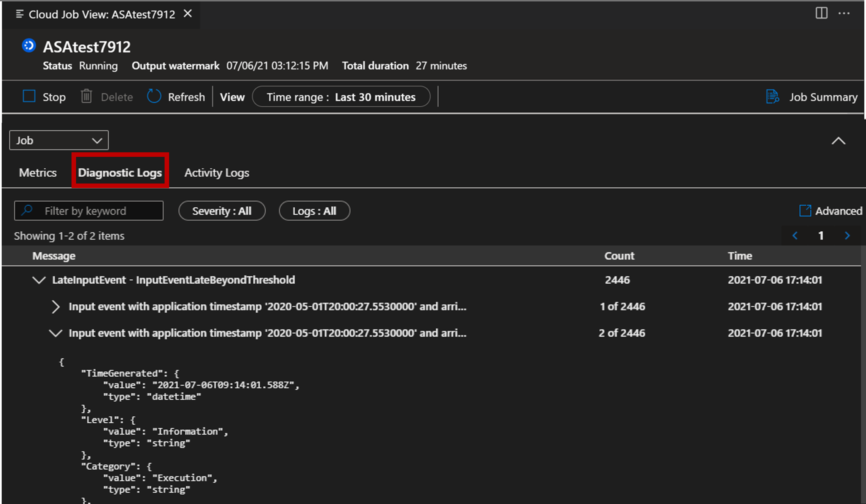The height and width of the screenshot is (504, 866).
Task: Select the Logs filter button
Action: (x=314, y=211)
